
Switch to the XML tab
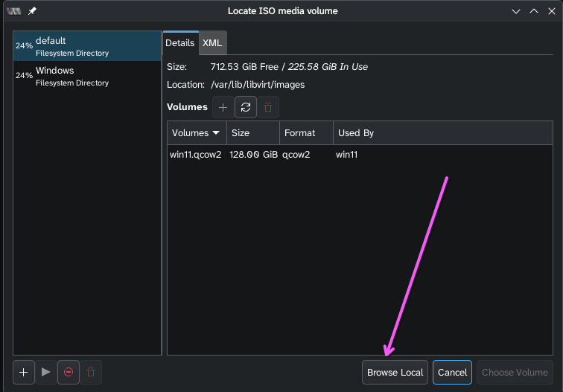[x=212, y=43]
